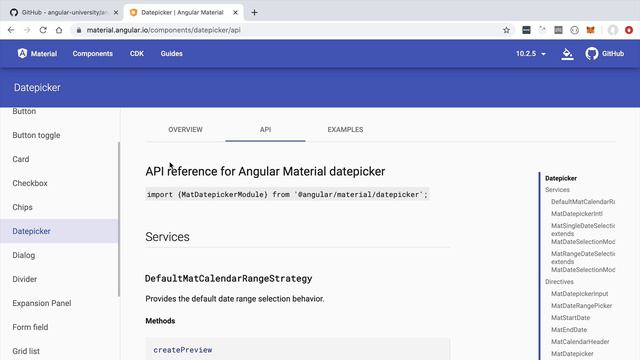Viewport: 640px width, 360px height.
Task: Open the Guides navbar item
Action: 171,54
